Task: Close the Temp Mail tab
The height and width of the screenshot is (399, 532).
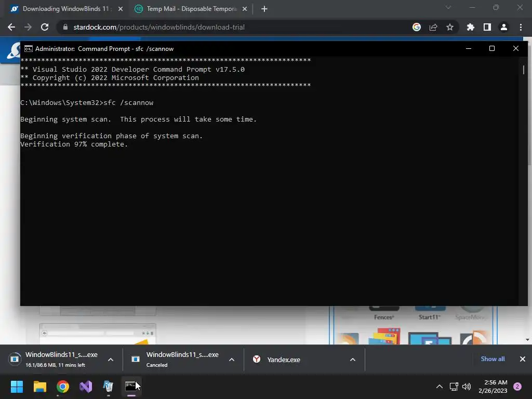Action: click(245, 9)
